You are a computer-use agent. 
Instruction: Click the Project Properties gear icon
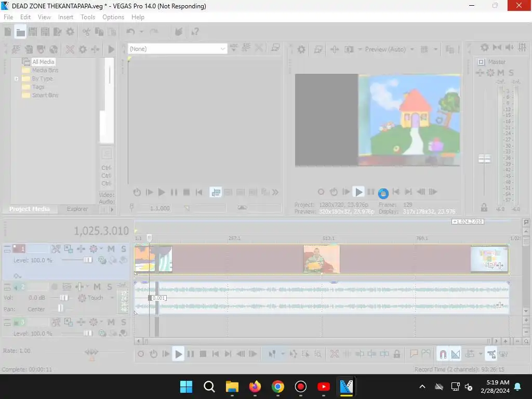pos(70,32)
